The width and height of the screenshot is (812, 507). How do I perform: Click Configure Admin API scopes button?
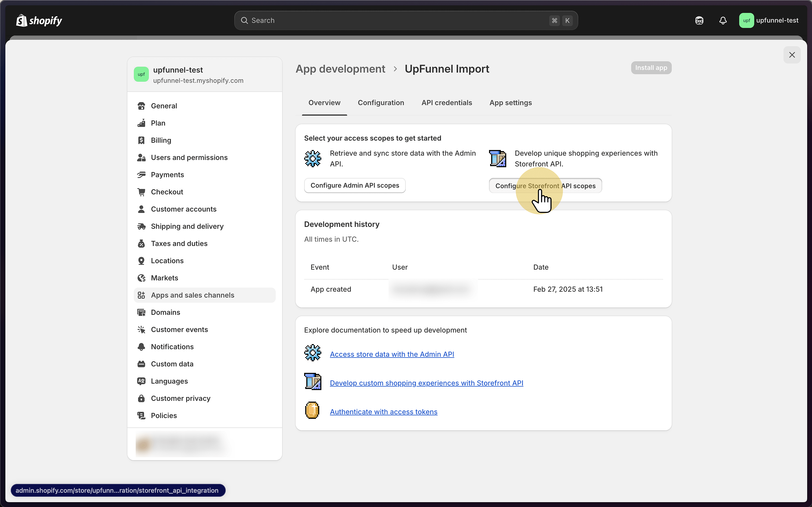[x=355, y=185]
